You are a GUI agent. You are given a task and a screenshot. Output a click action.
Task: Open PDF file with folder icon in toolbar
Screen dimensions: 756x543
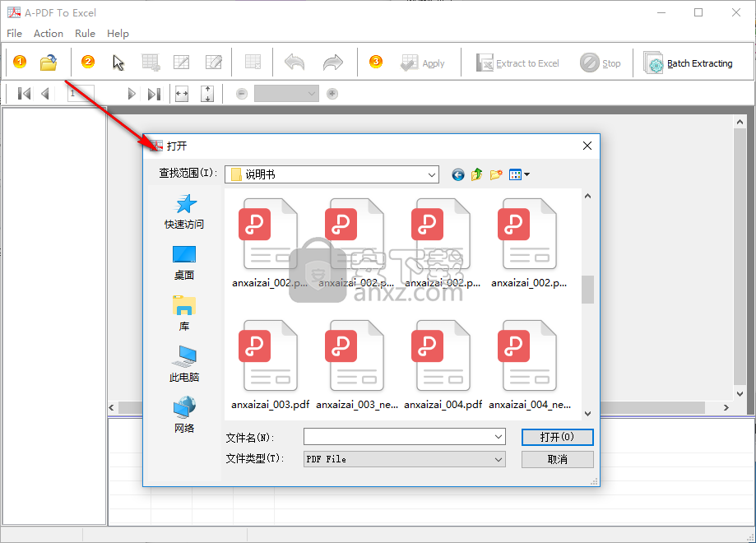pos(49,63)
